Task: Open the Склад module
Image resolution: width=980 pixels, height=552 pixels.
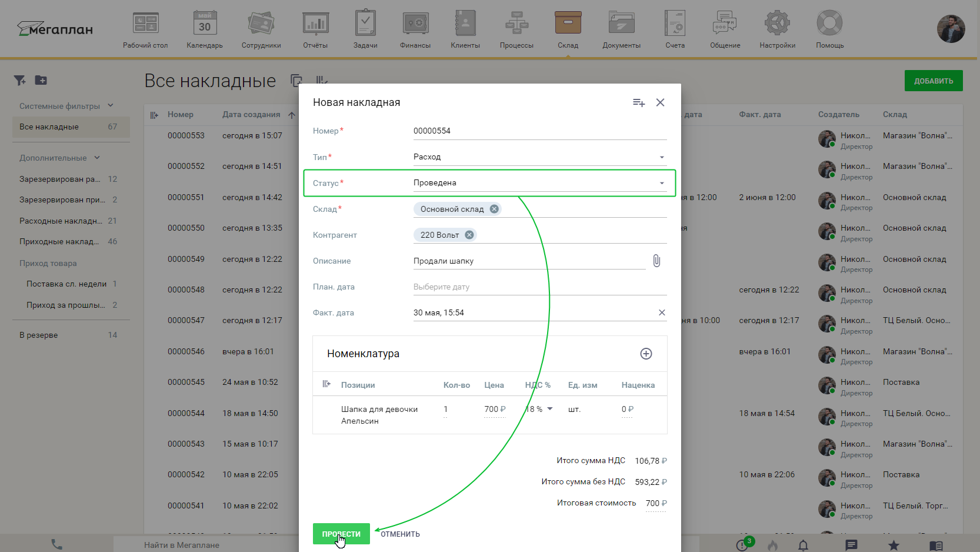Action: click(568, 29)
